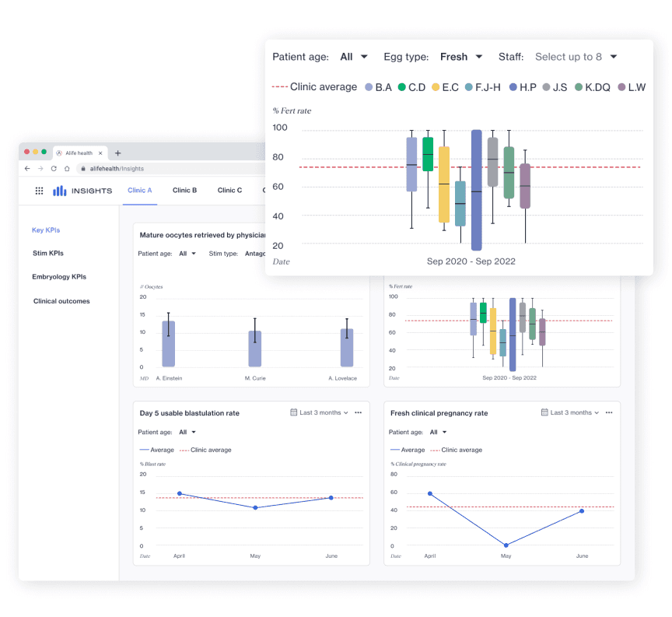Switch to the Clinic C tab
672x617 pixels.
tap(229, 191)
